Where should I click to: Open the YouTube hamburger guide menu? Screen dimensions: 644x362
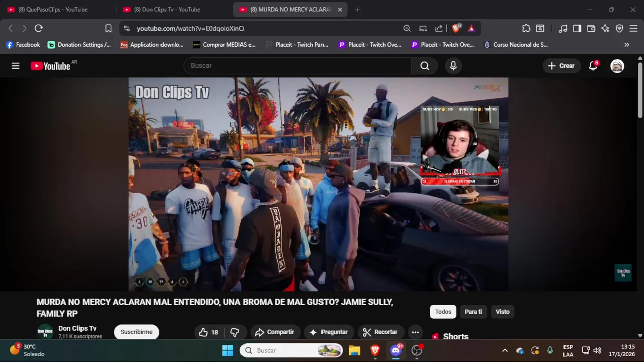point(16,66)
